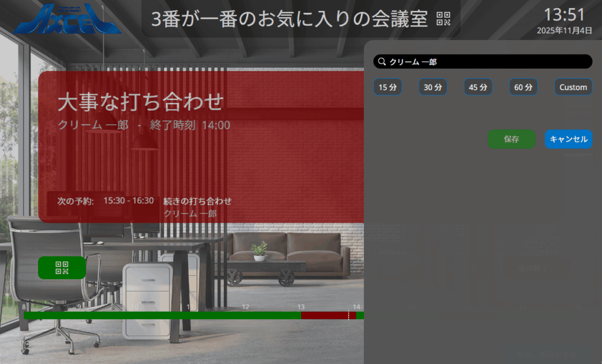
Task: Click the red booked segment on the timeline
Action: click(326, 316)
